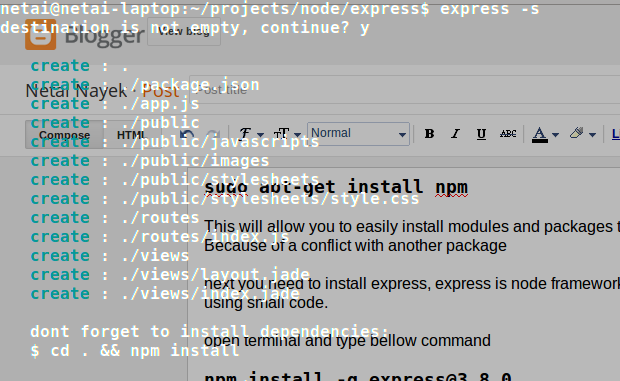Switch to the HTML editor tab
The image size is (620, 381).
[x=131, y=135]
